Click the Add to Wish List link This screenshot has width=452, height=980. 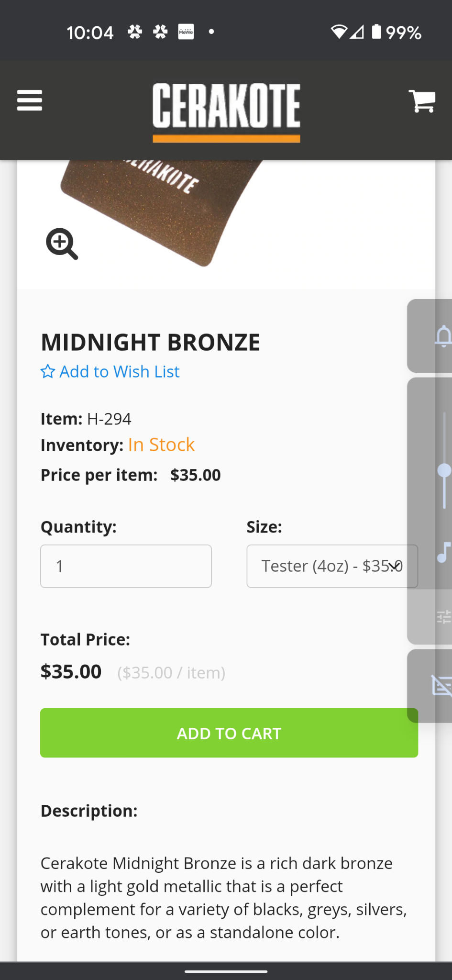110,372
